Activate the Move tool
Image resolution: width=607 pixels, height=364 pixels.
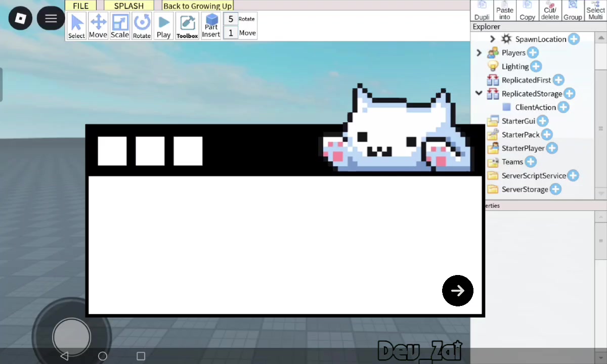point(98,26)
